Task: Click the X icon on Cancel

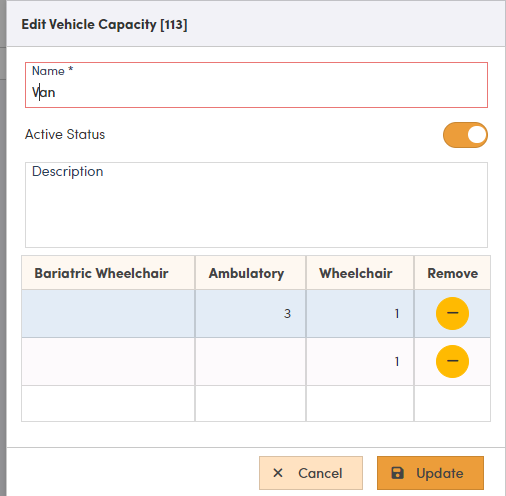Action: pos(278,473)
